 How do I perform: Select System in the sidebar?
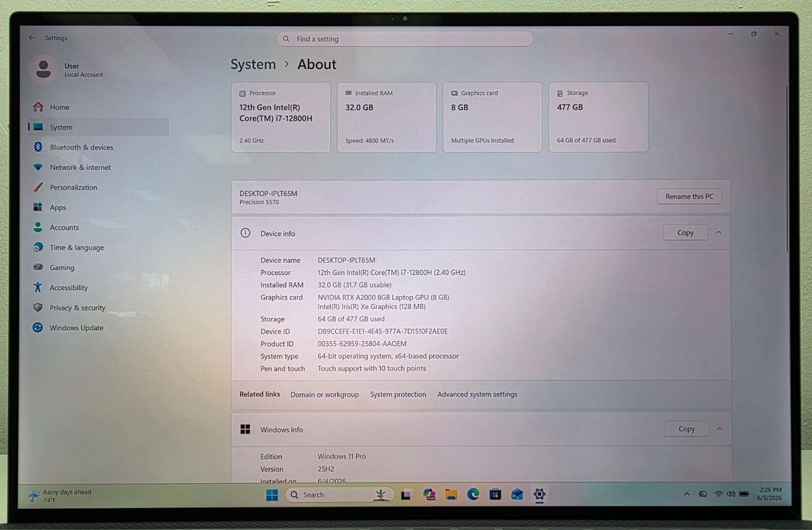(x=98, y=127)
